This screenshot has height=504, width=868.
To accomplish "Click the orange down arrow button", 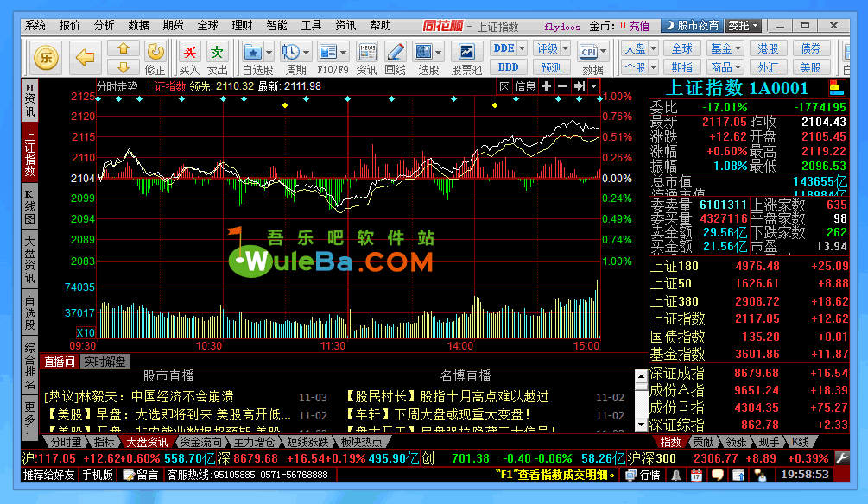I will 124,67.
